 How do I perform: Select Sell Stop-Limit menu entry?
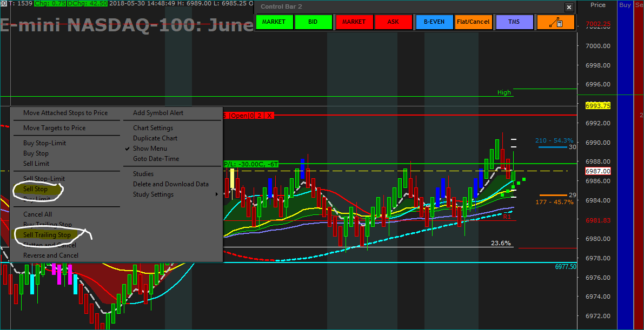coord(44,179)
